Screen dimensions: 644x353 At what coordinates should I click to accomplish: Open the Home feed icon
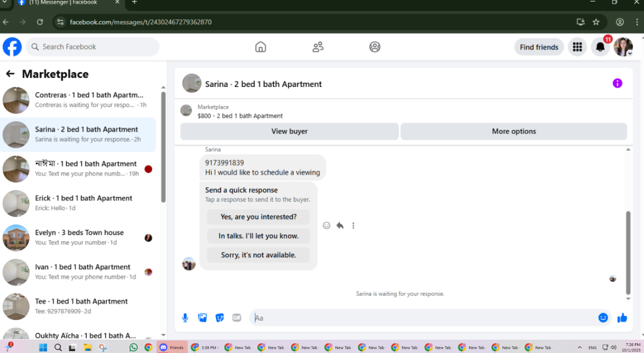(260, 47)
